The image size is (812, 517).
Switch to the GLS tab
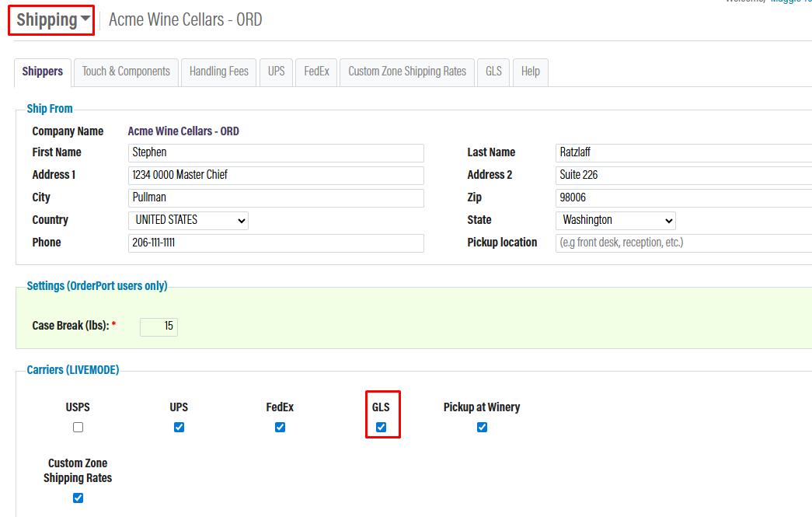[x=493, y=72]
